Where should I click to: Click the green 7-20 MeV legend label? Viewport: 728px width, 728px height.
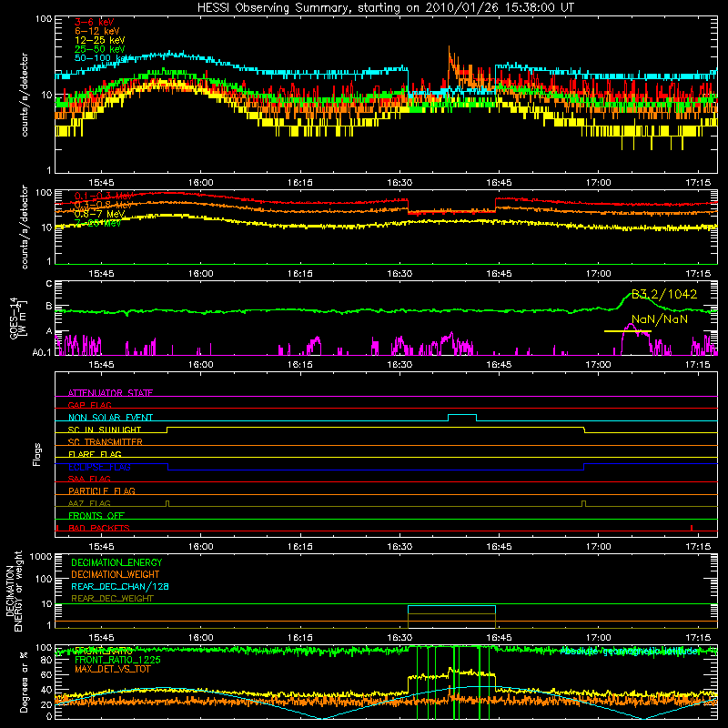point(97,223)
